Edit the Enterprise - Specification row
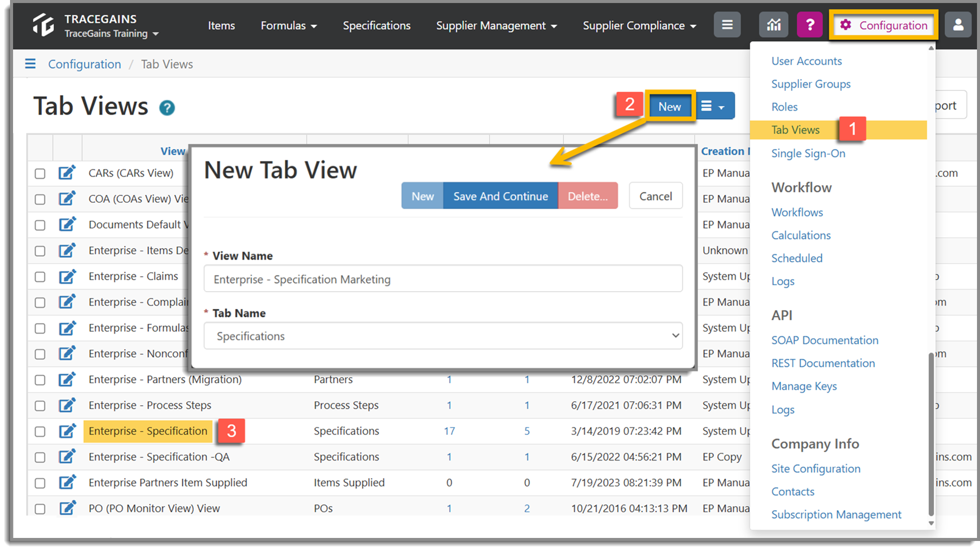 coord(67,431)
